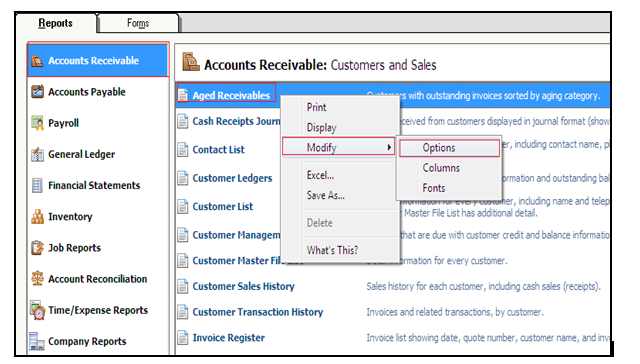Screen dimensions: 640x364
Task: Select Options in the Modify submenu
Action: [449, 148]
